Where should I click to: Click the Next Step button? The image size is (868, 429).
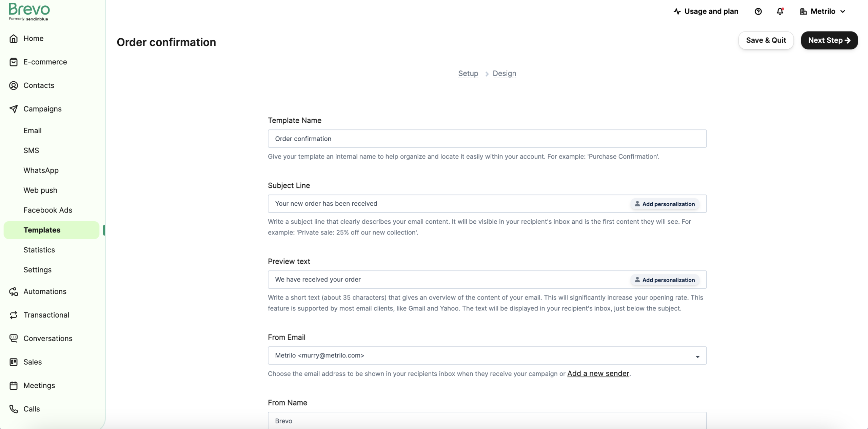point(829,40)
